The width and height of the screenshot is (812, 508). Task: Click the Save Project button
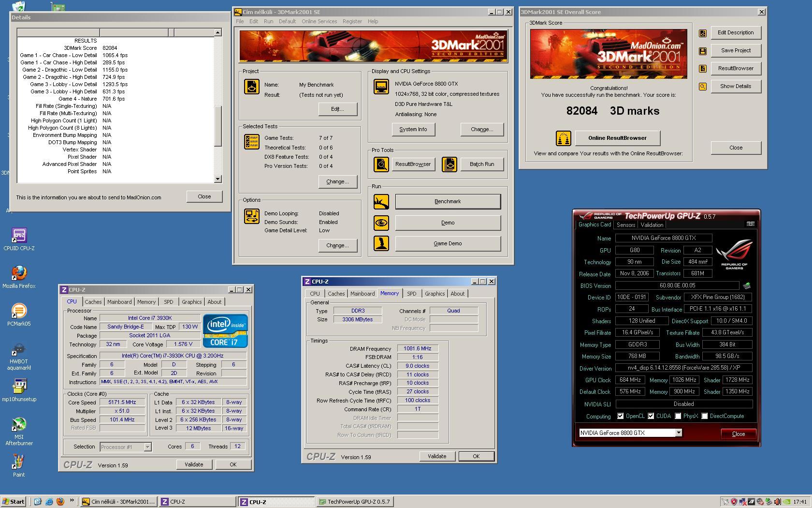pos(736,51)
